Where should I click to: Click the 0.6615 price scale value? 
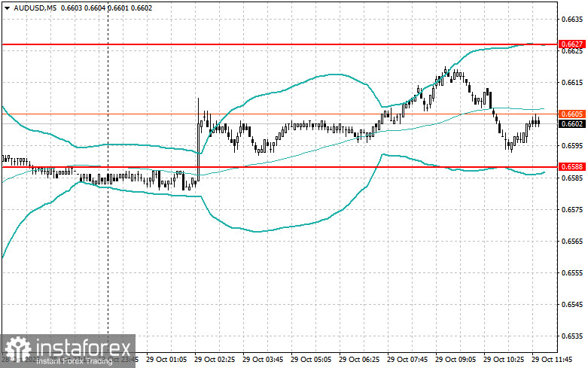point(572,83)
